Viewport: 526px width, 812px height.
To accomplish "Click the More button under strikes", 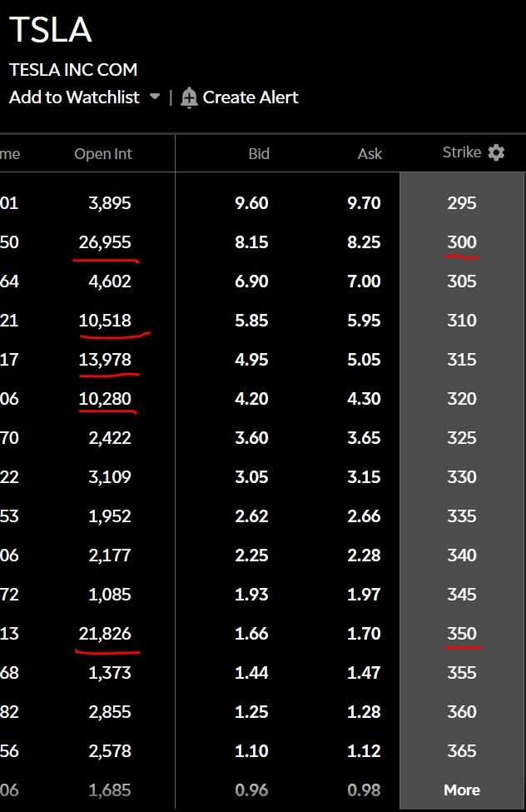I will pos(462,790).
